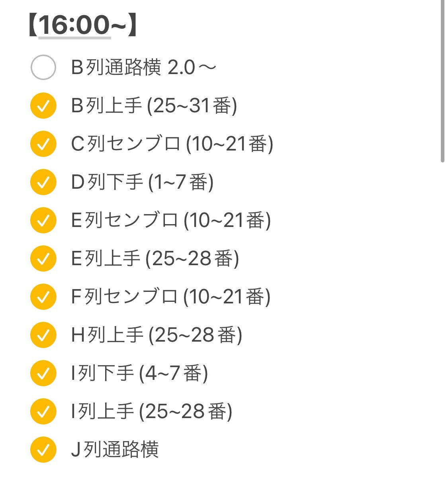Uncheck C列センブロ (10~21番) checkbox
448x477 pixels.
point(43,144)
